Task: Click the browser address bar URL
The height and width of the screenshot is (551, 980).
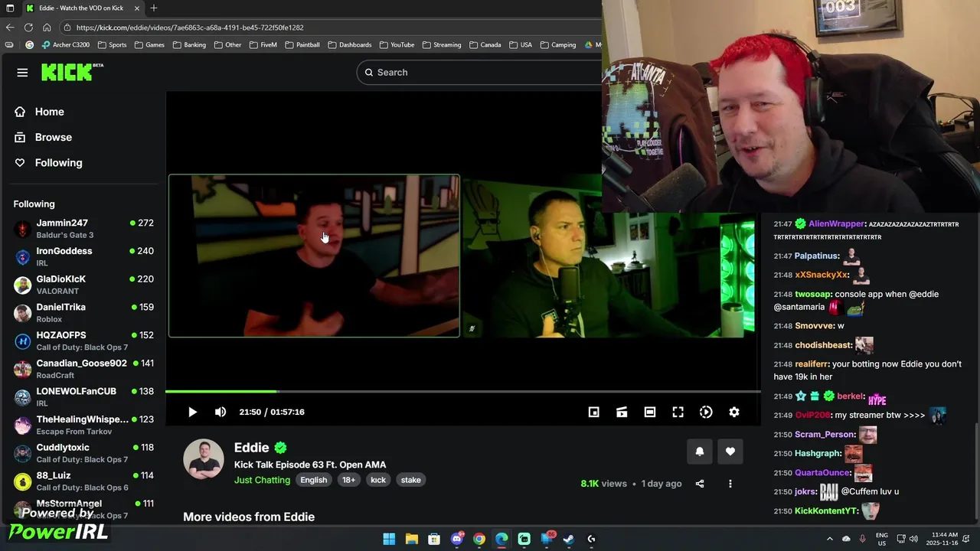Action: pyautogui.click(x=190, y=28)
